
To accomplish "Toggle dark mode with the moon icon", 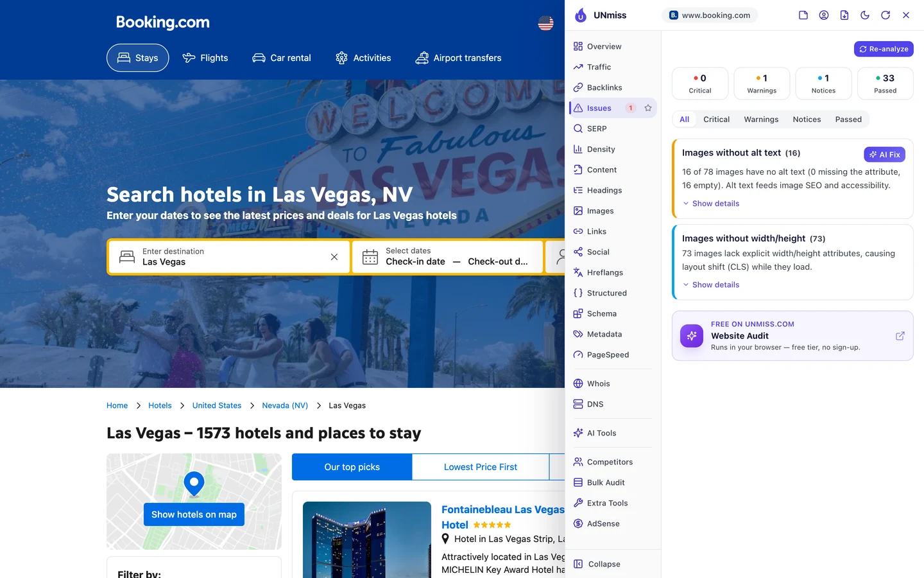I will (x=865, y=15).
